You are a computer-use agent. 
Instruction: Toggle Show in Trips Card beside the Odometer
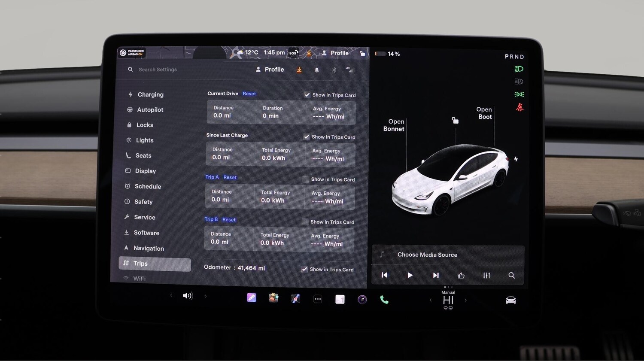pos(304,269)
